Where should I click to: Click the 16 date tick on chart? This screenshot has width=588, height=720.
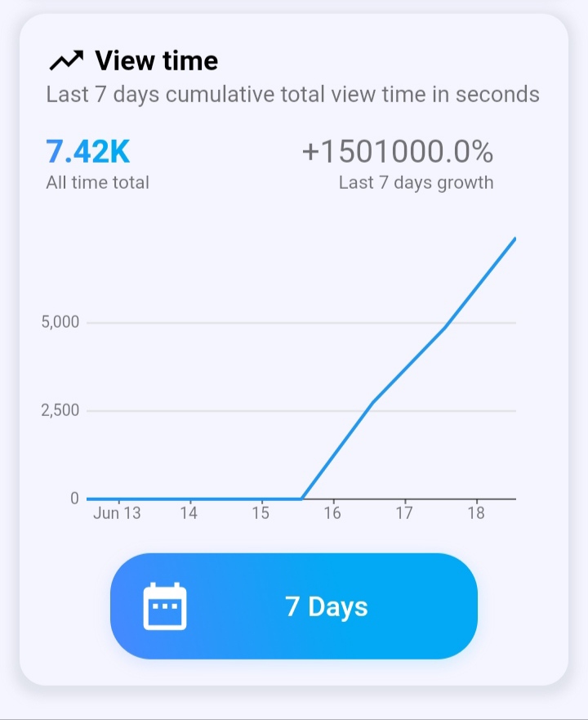point(332,513)
